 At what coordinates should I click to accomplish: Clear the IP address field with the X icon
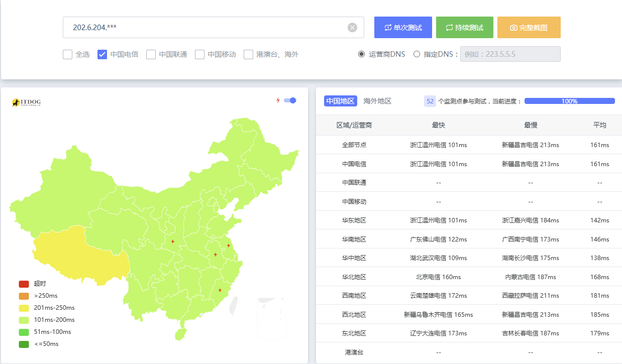click(x=352, y=28)
